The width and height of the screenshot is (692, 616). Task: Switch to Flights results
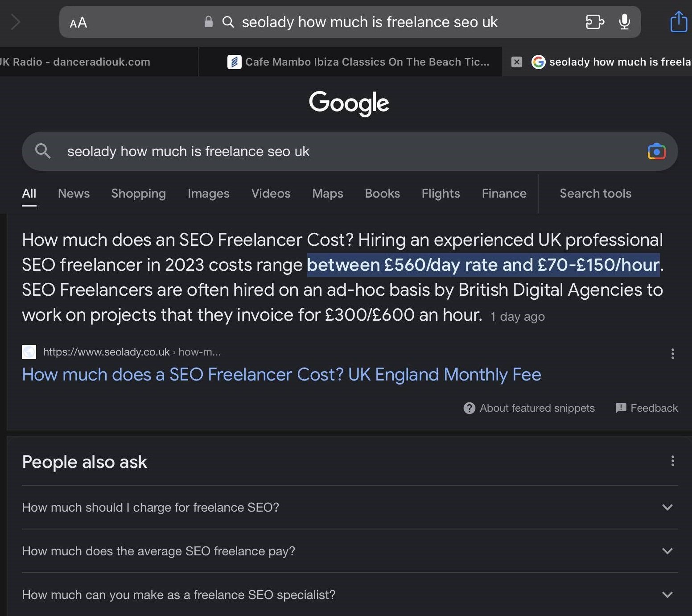pyautogui.click(x=441, y=194)
